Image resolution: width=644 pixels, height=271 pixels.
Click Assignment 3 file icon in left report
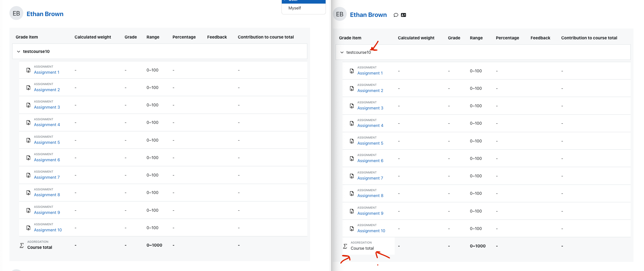(28, 105)
